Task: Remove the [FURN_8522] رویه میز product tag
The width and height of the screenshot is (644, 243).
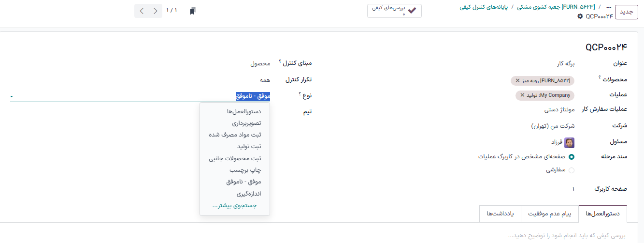Action: click(518, 80)
